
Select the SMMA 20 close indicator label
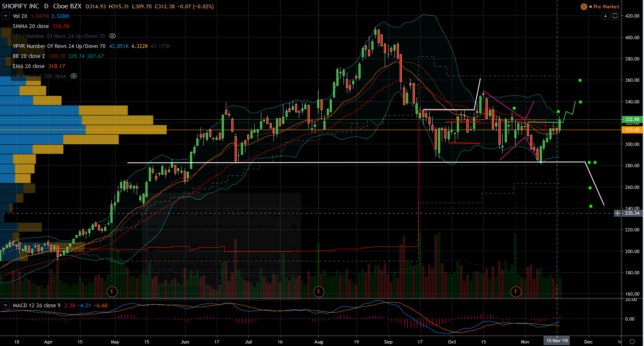click(31, 26)
